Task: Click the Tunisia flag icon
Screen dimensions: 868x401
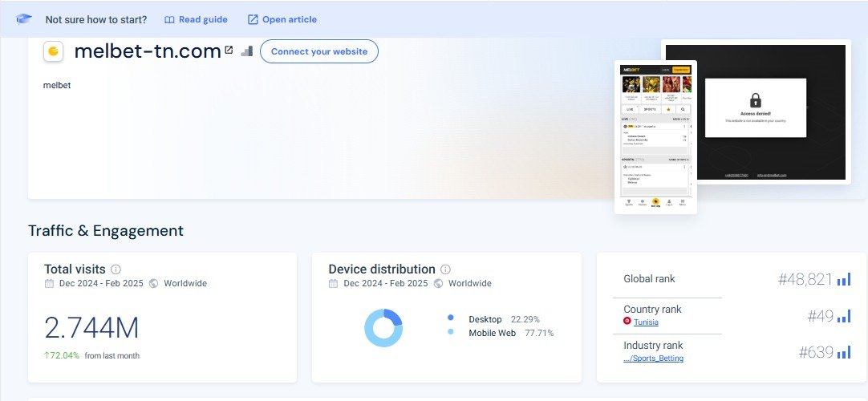Action: pyautogui.click(x=627, y=321)
